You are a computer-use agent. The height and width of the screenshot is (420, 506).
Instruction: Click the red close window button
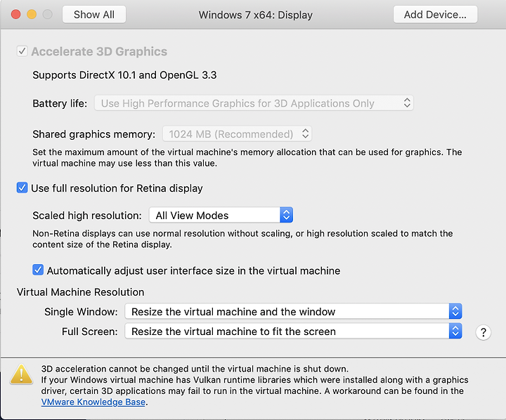15,15
